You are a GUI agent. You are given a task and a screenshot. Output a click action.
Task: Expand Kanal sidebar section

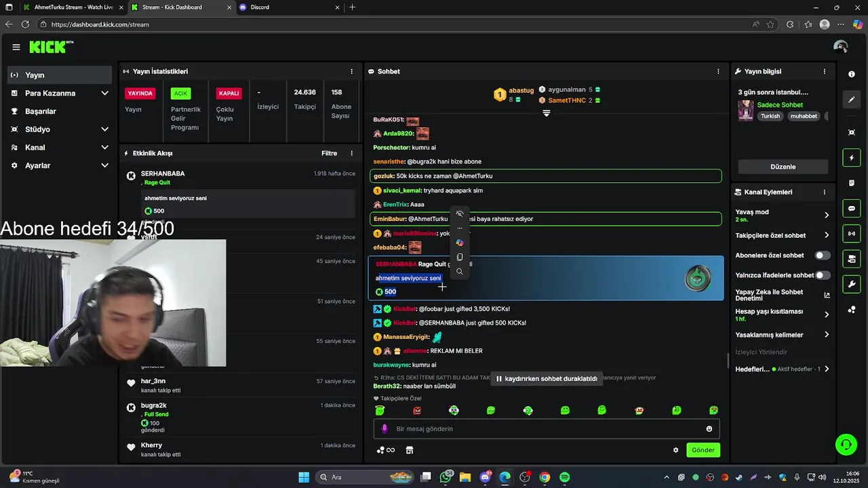click(x=104, y=147)
